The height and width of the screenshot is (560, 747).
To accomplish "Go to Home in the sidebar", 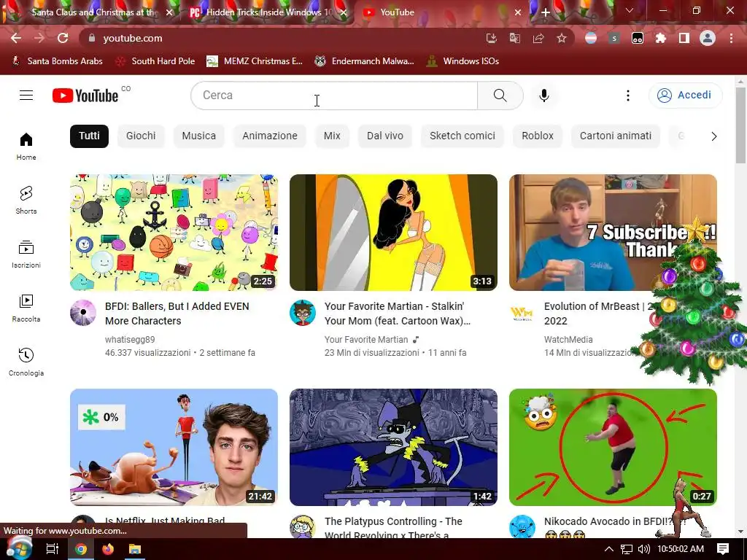I will (x=26, y=146).
